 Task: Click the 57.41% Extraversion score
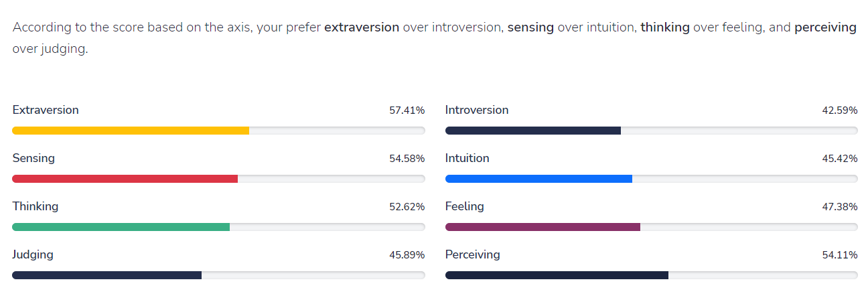(x=407, y=110)
